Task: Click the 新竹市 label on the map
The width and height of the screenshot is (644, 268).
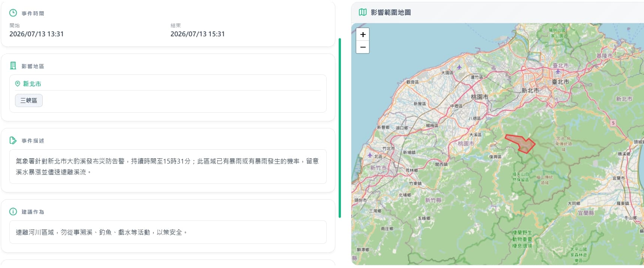Action: [378, 168]
